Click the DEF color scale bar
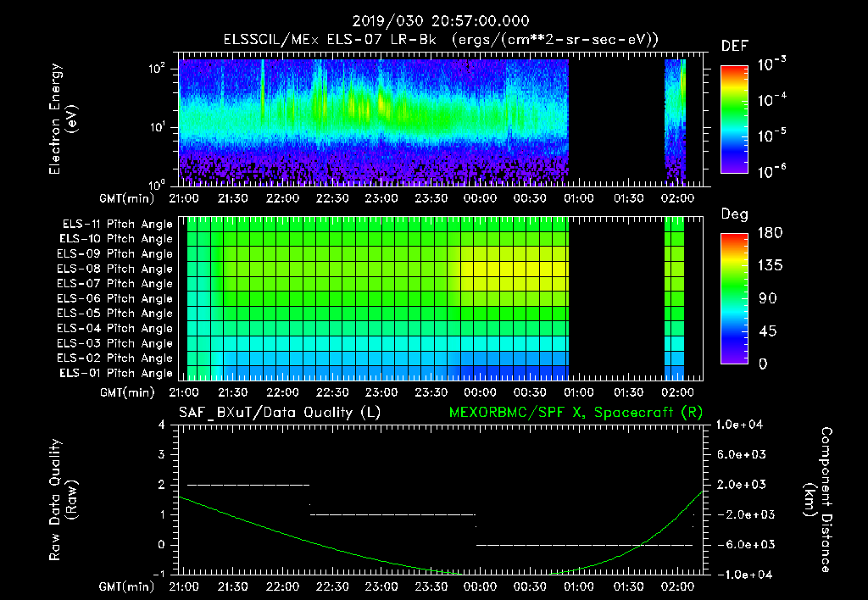The width and height of the screenshot is (868, 600). pyautogui.click(x=735, y=119)
